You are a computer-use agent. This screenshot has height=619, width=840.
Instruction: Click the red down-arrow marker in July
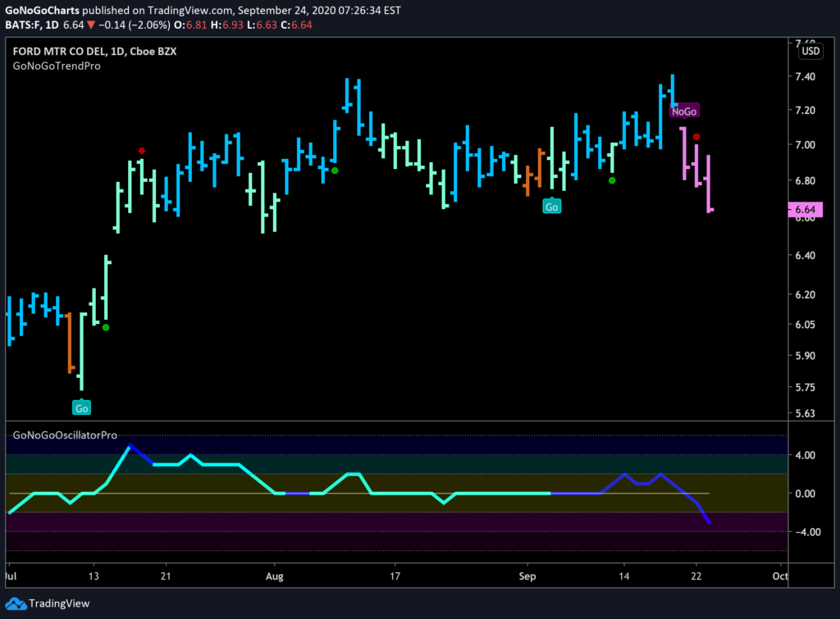pyautogui.click(x=141, y=151)
